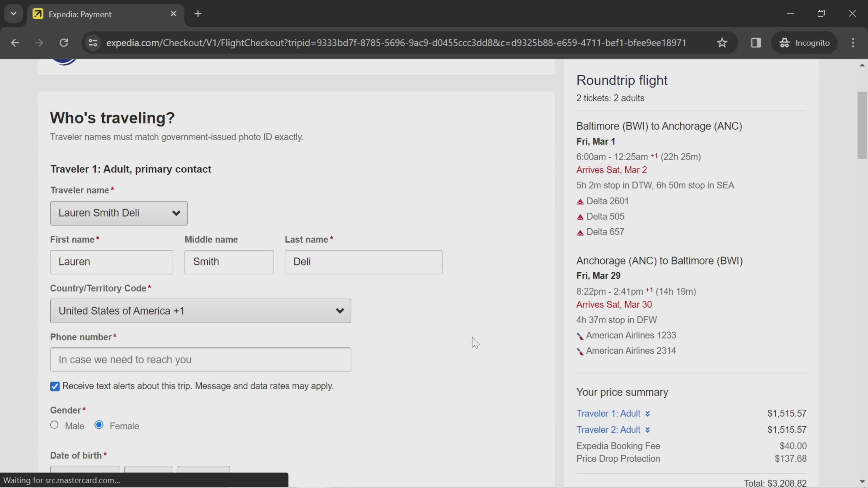Click the Delta logo beside Delta 2601

(580, 202)
